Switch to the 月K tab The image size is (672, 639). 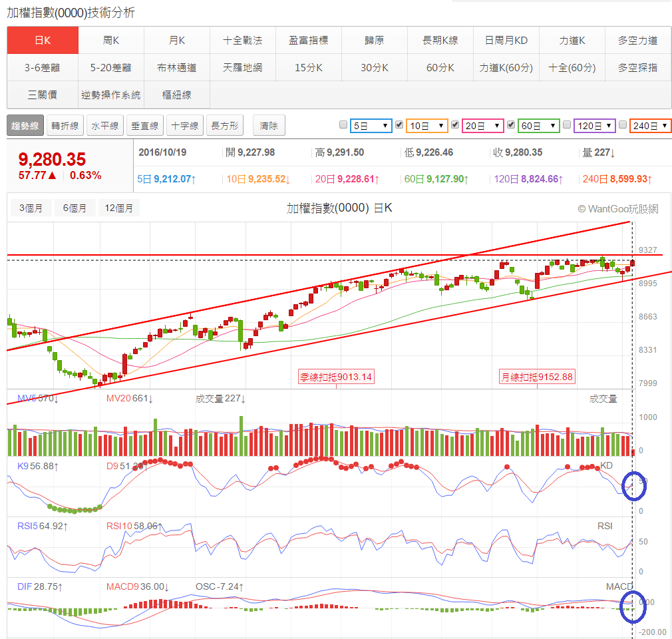click(x=176, y=40)
